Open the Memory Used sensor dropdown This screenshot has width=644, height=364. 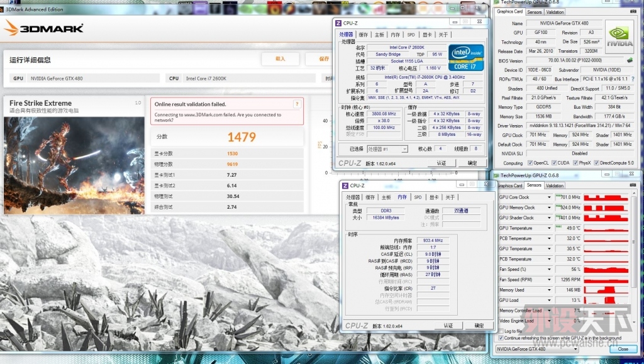tap(549, 290)
